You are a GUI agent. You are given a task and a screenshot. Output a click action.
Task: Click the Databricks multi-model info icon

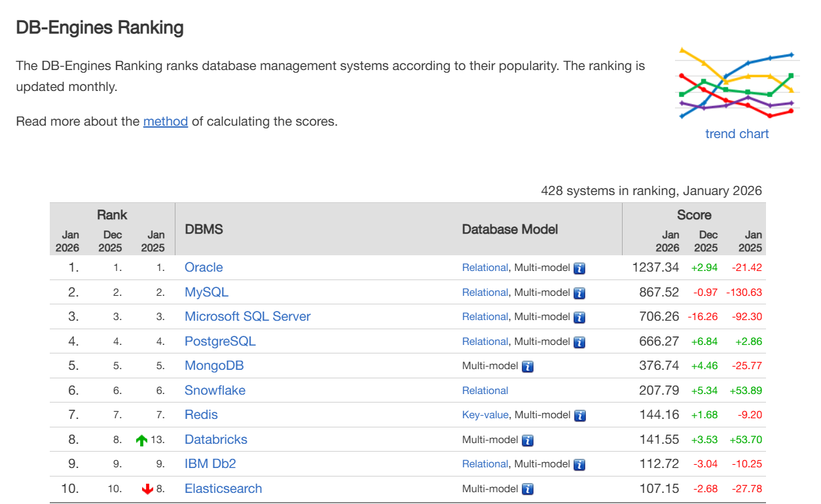(x=528, y=441)
